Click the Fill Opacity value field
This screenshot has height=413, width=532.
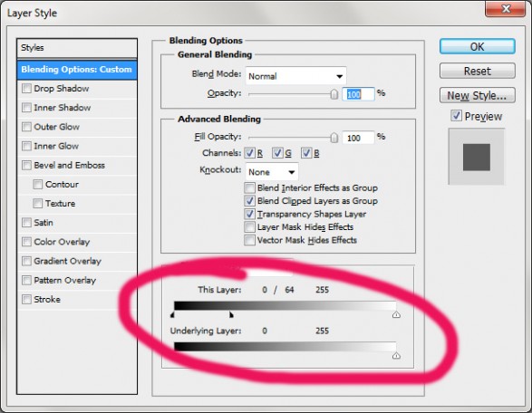358,138
